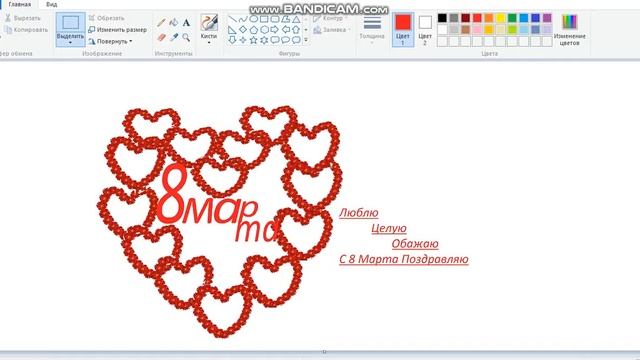Choose the Four-point star shape
The image size is (640, 360).
coord(243,40)
